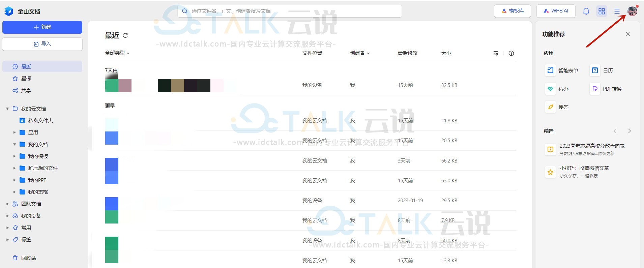Click the 星标 star icon
644x268 pixels.
coord(15,78)
